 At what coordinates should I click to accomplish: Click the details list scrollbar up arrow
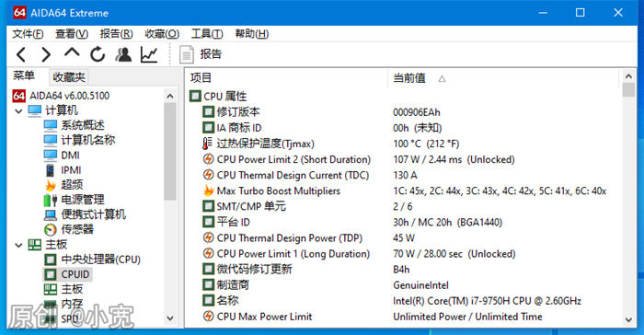pyautogui.click(x=628, y=76)
